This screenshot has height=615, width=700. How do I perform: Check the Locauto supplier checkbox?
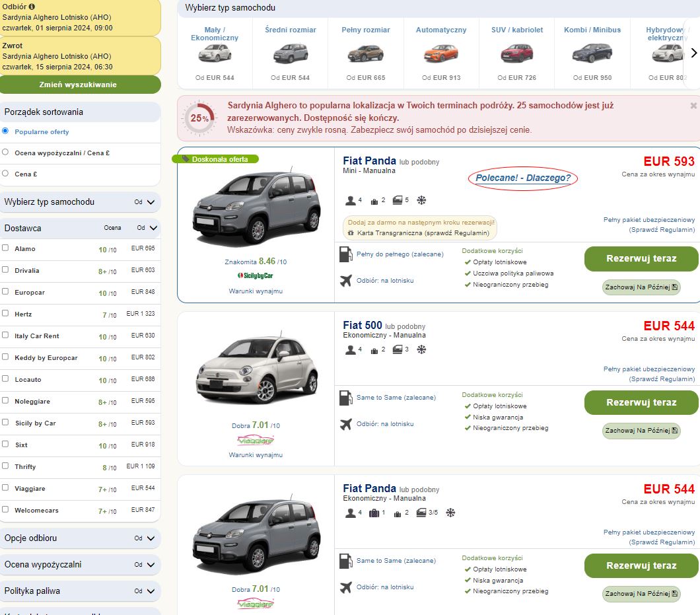(x=5, y=379)
